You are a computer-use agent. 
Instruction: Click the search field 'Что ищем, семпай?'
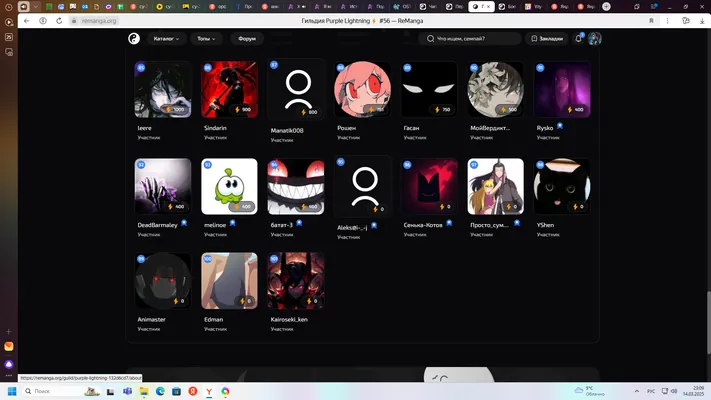[x=469, y=39]
